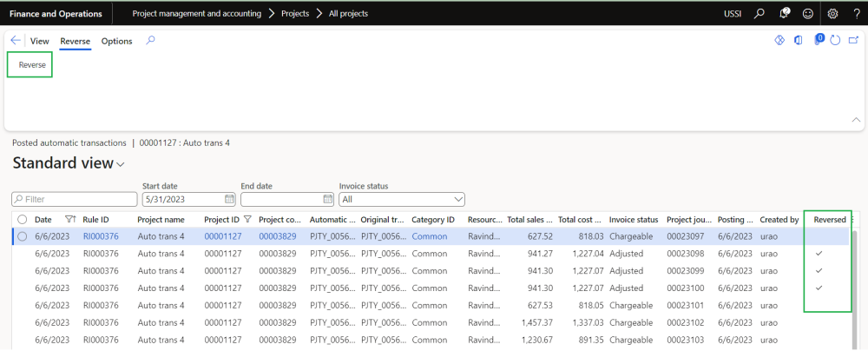868x351 pixels.
Task: Expand the Invoice status dropdown
Action: point(457,199)
